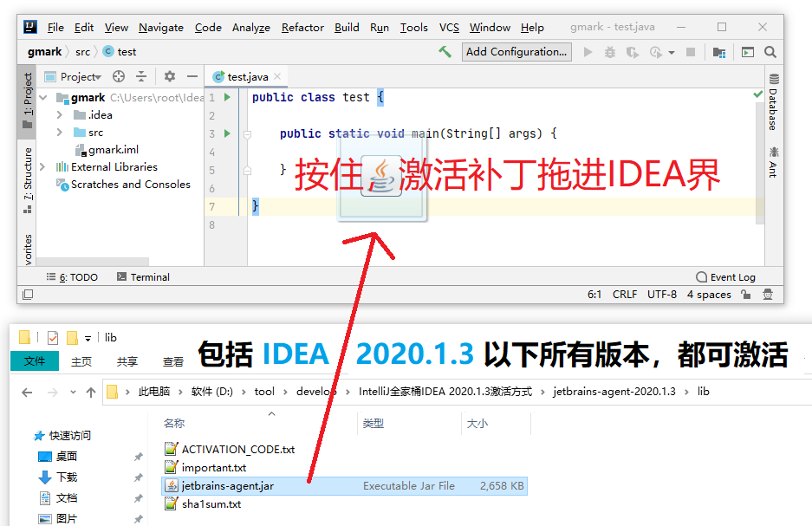This screenshot has width=812, height=526.
Task: Open the VCS menu
Action: coord(449,28)
